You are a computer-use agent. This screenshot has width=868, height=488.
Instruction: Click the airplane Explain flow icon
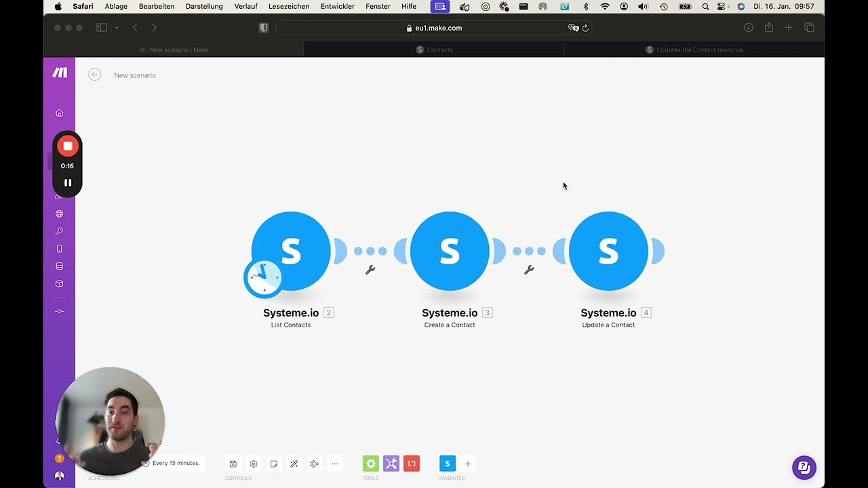[x=314, y=464]
